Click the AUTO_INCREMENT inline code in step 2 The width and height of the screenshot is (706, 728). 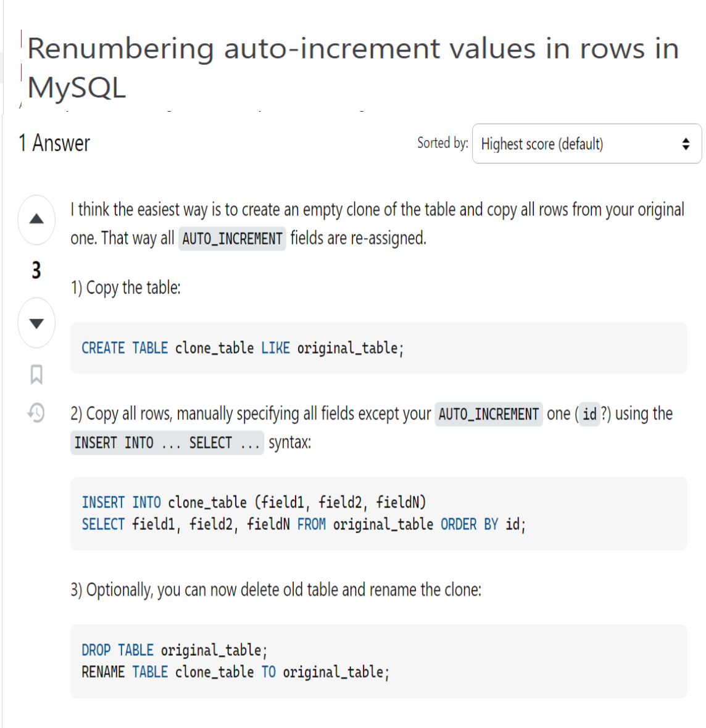point(488,414)
